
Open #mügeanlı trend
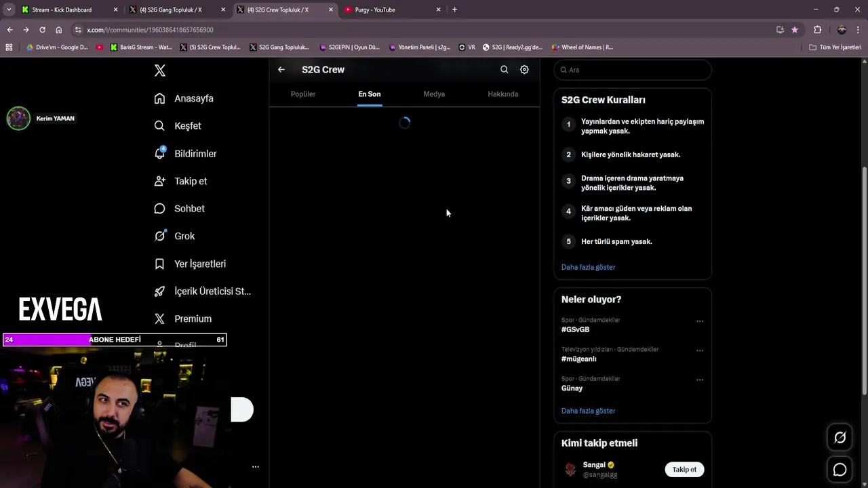click(578, 359)
